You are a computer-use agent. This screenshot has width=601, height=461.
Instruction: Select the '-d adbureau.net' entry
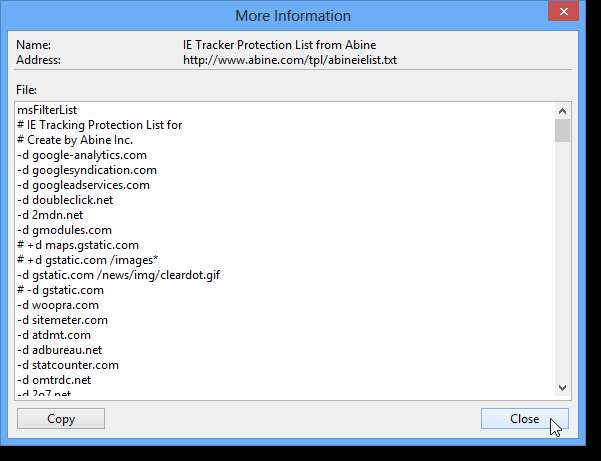click(59, 350)
